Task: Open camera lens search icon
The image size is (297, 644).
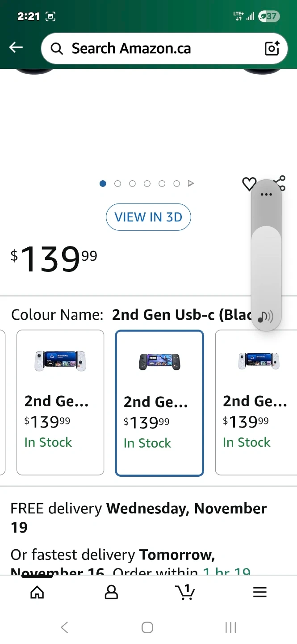Action: [x=272, y=48]
